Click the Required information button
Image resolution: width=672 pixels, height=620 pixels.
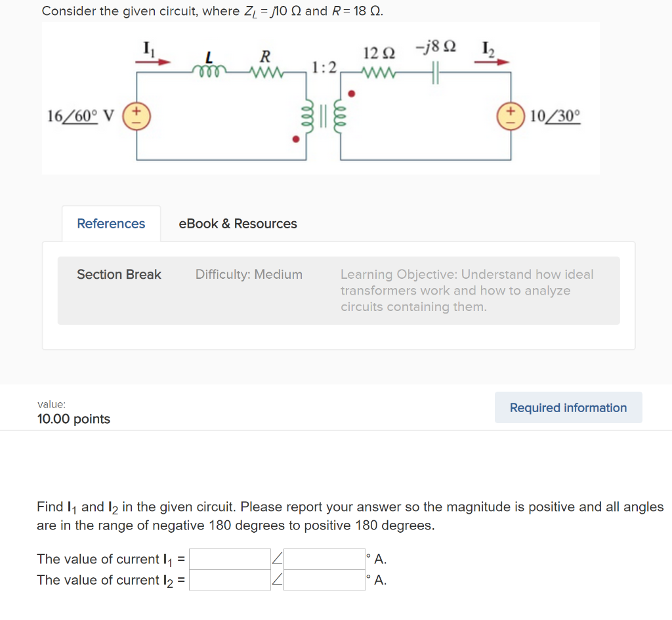point(568,407)
